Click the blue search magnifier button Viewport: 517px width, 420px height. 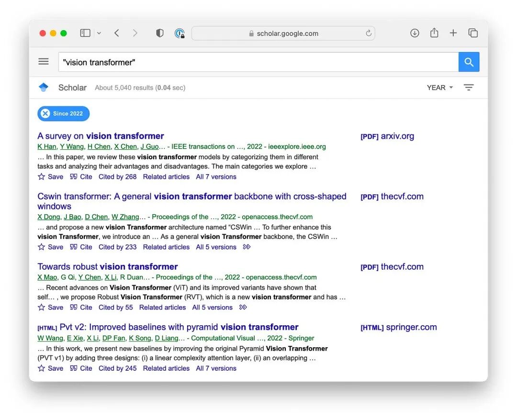pyautogui.click(x=469, y=62)
